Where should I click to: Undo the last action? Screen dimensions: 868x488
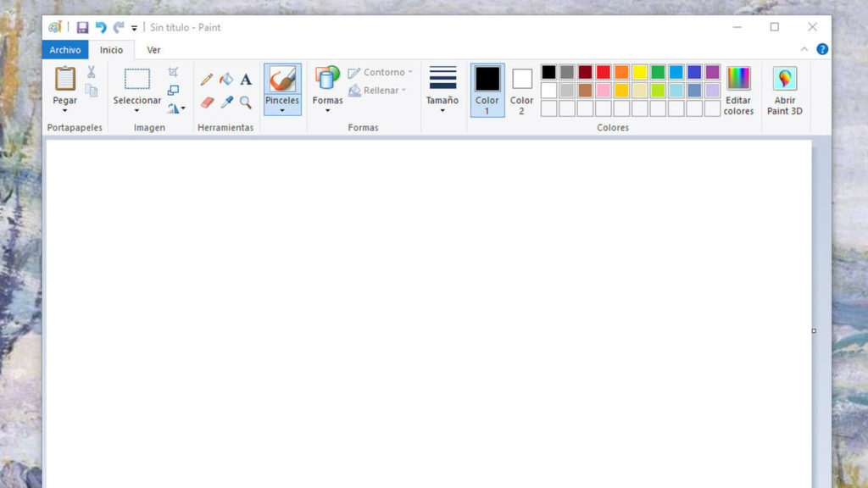tap(101, 26)
